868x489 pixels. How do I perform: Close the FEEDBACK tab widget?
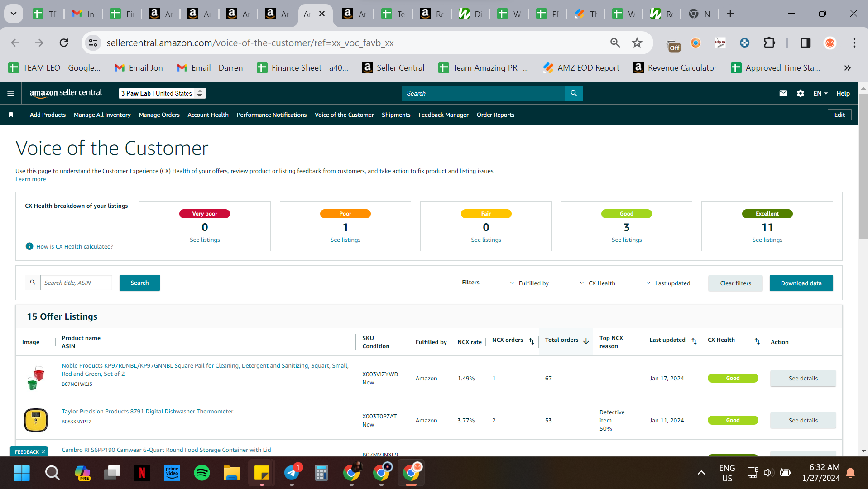tap(43, 452)
